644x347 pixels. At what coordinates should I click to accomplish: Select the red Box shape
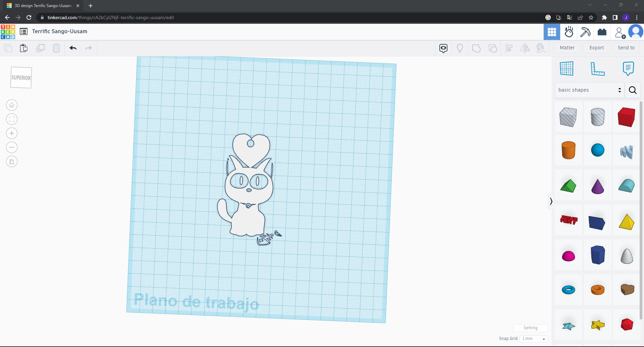[x=626, y=117]
